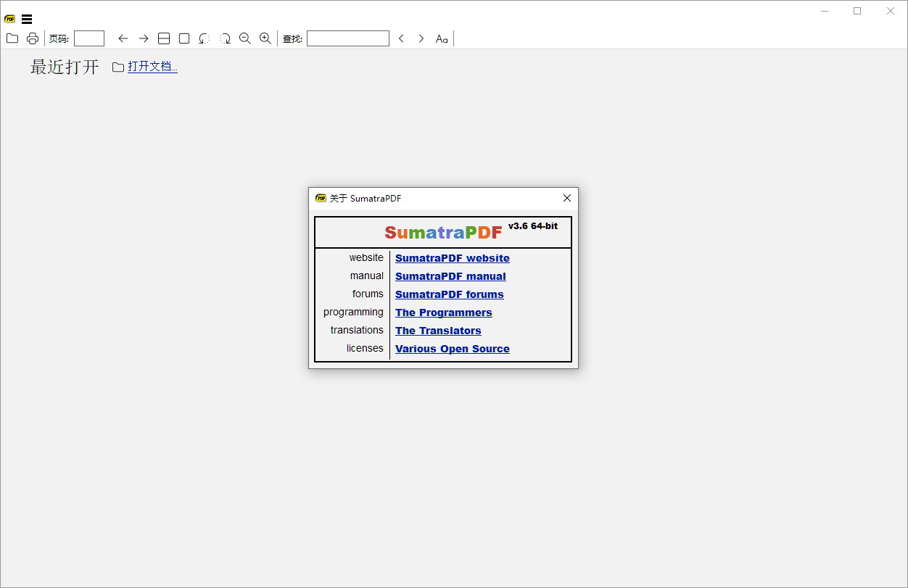Rotate the document left
The height and width of the screenshot is (588, 908).
205,38
